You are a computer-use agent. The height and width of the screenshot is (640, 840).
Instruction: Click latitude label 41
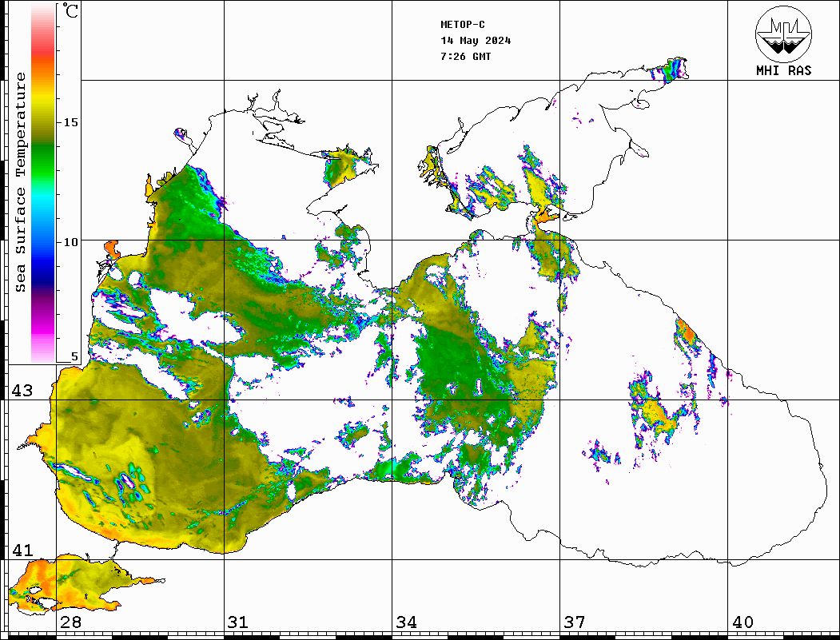22,550
